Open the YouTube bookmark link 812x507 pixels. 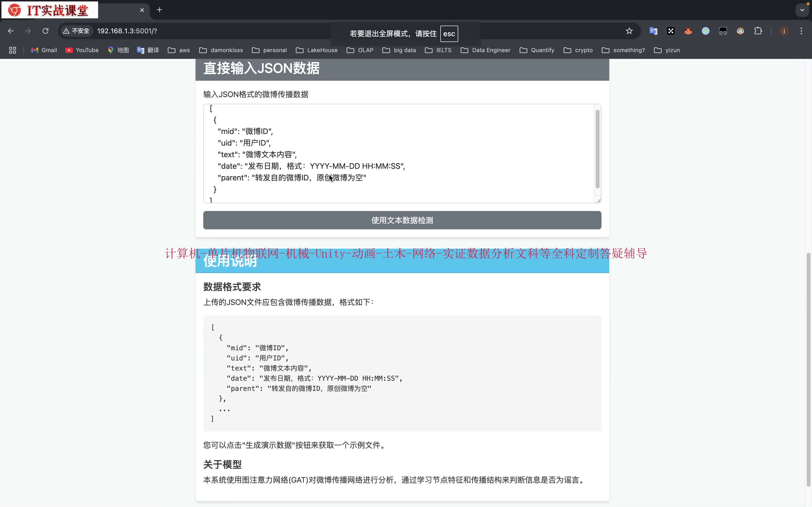tap(82, 50)
